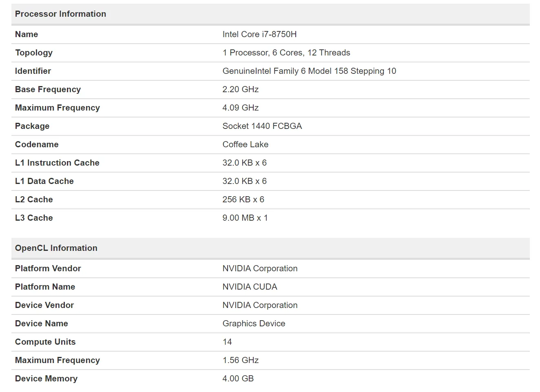This screenshot has width=540, height=392.
Task: Select the Maximum Frequency value 4.09 GHz
Action: coord(240,108)
